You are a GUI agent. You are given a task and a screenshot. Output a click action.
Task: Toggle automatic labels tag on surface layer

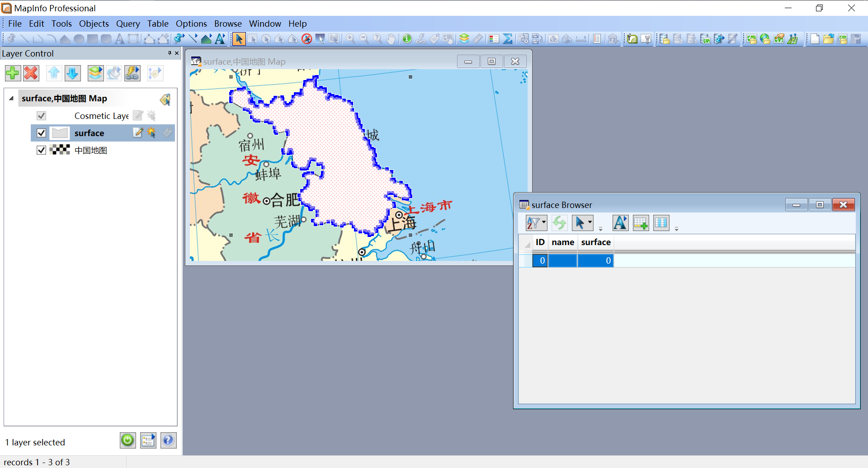167,133
